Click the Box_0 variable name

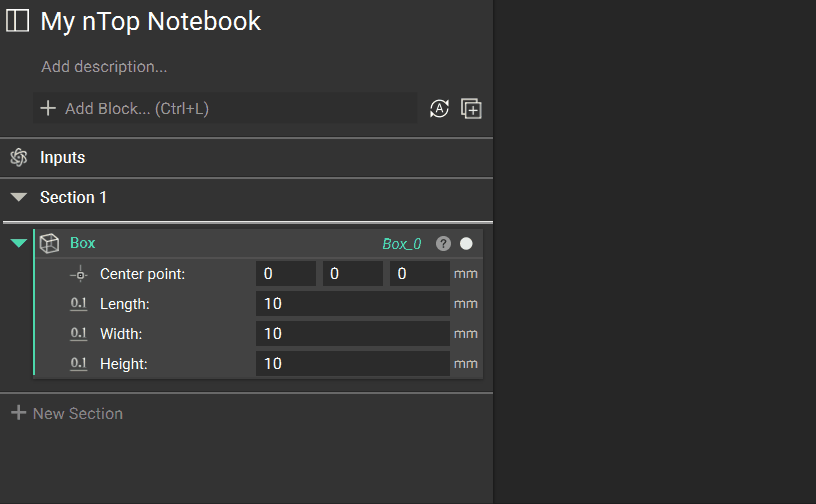402,244
